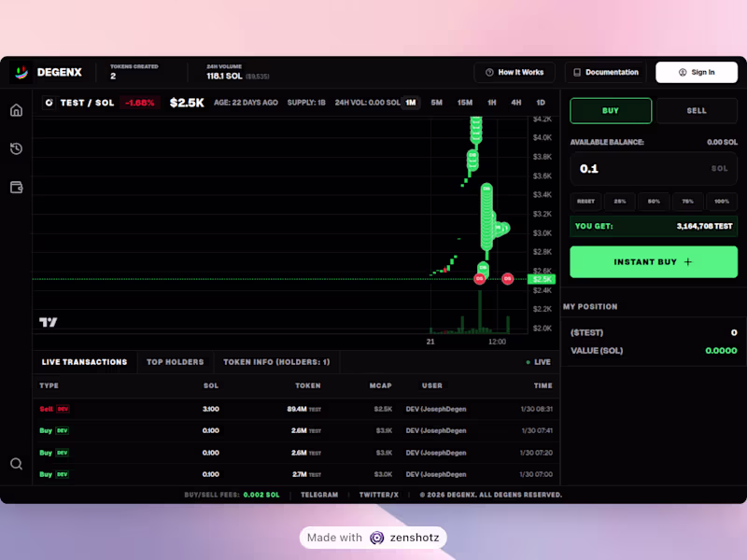Set amount to 25%
The image size is (747, 560).
pos(620,202)
